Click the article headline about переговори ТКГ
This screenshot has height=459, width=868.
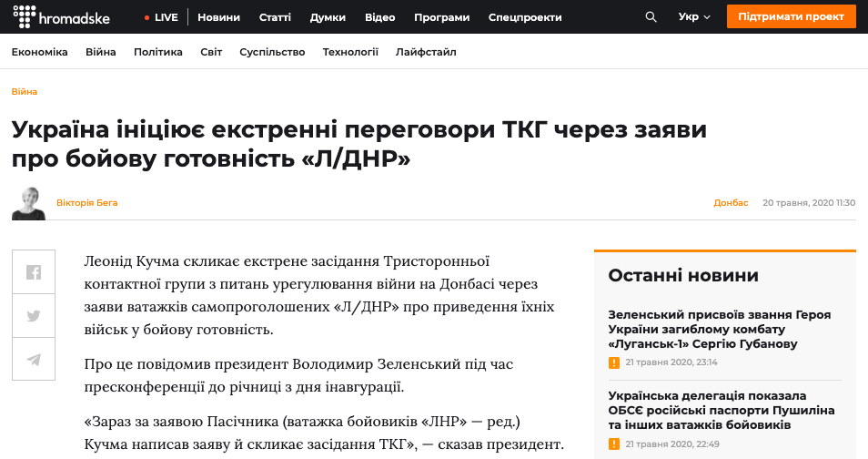pos(358,144)
